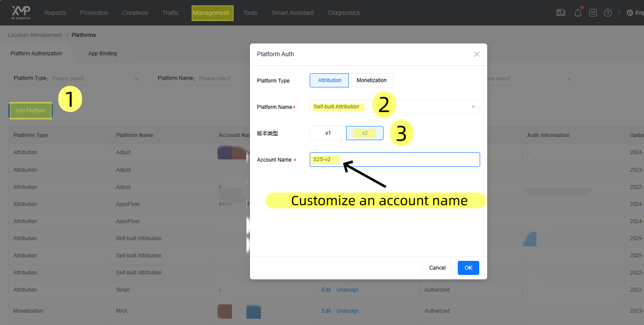Switch to the App Binding tab
The width and height of the screenshot is (644, 325).
[102, 53]
